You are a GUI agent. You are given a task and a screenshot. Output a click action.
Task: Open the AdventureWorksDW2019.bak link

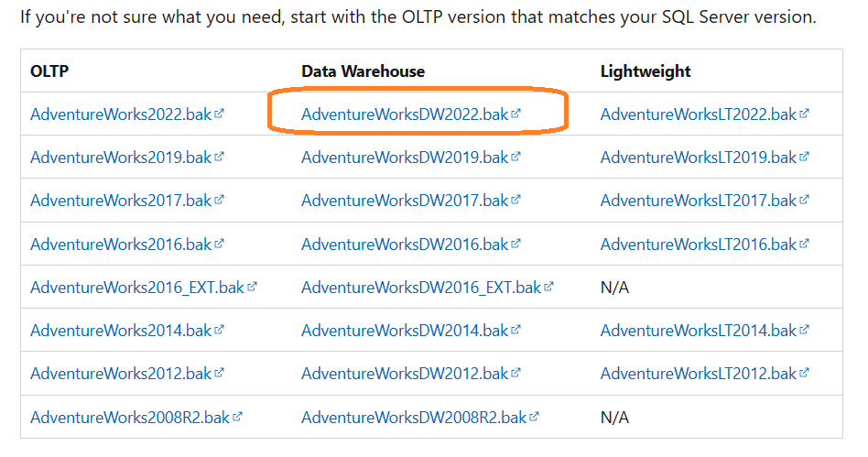[404, 158]
